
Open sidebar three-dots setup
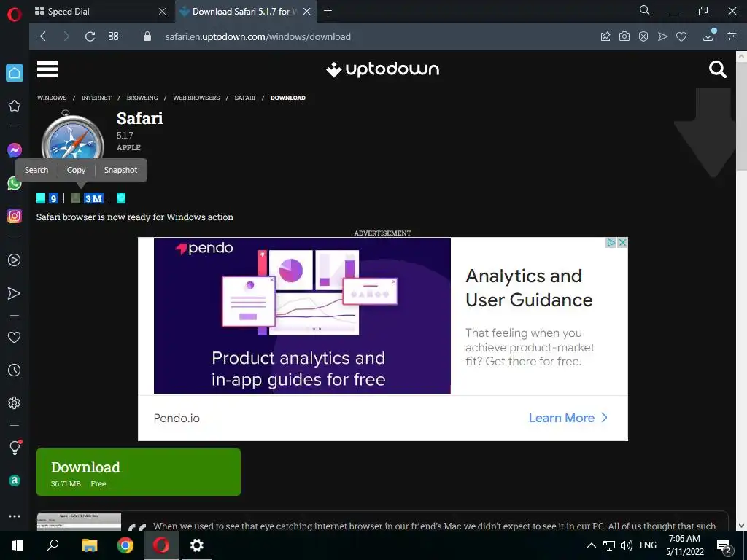[15, 516]
